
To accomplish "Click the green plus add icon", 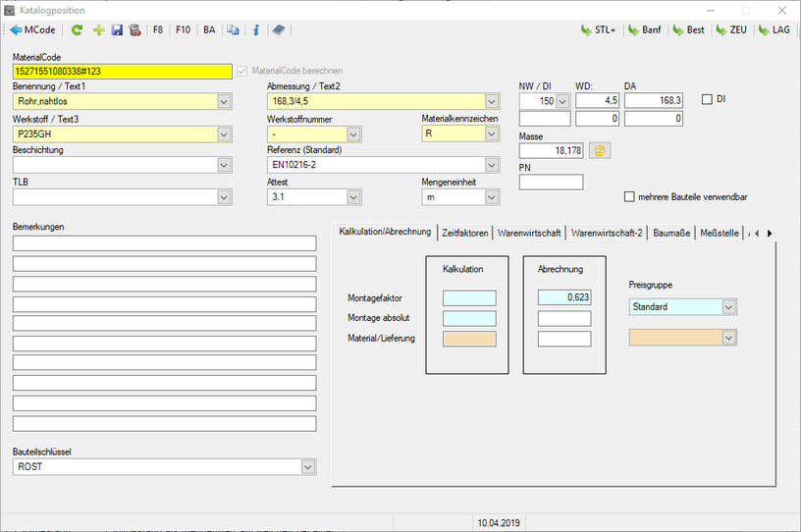I will pyautogui.click(x=98, y=30).
